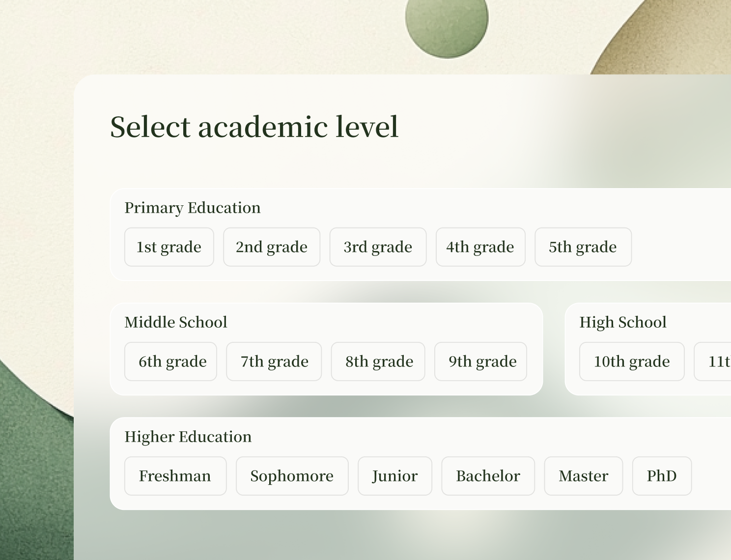The width and height of the screenshot is (731, 560).
Task: Pick 7th grade level
Action: click(274, 362)
